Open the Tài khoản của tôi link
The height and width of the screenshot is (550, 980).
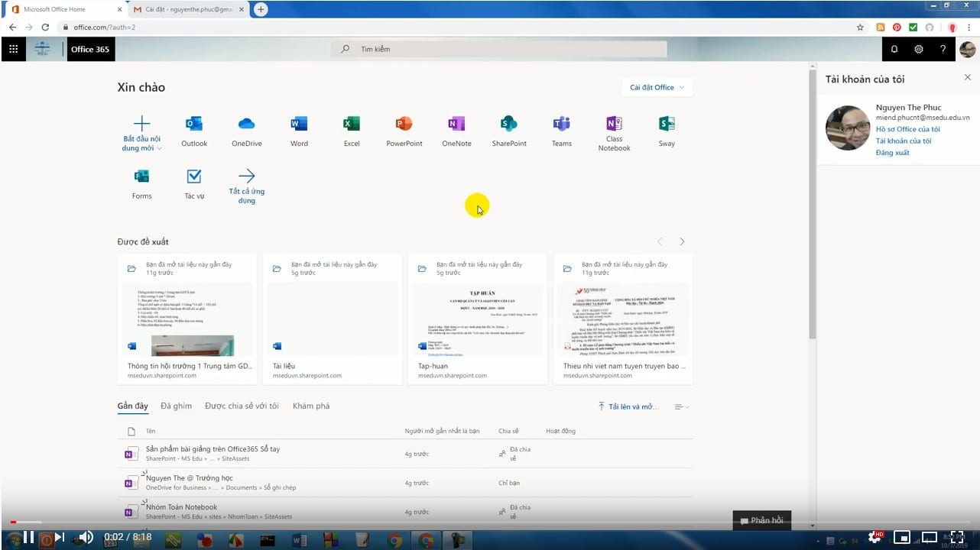coord(903,141)
